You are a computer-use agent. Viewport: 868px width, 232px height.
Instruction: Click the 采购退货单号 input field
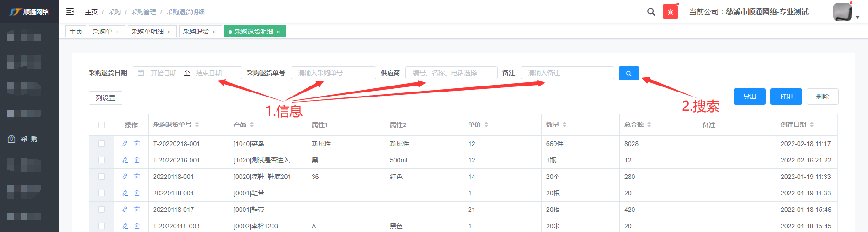(x=333, y=73)
